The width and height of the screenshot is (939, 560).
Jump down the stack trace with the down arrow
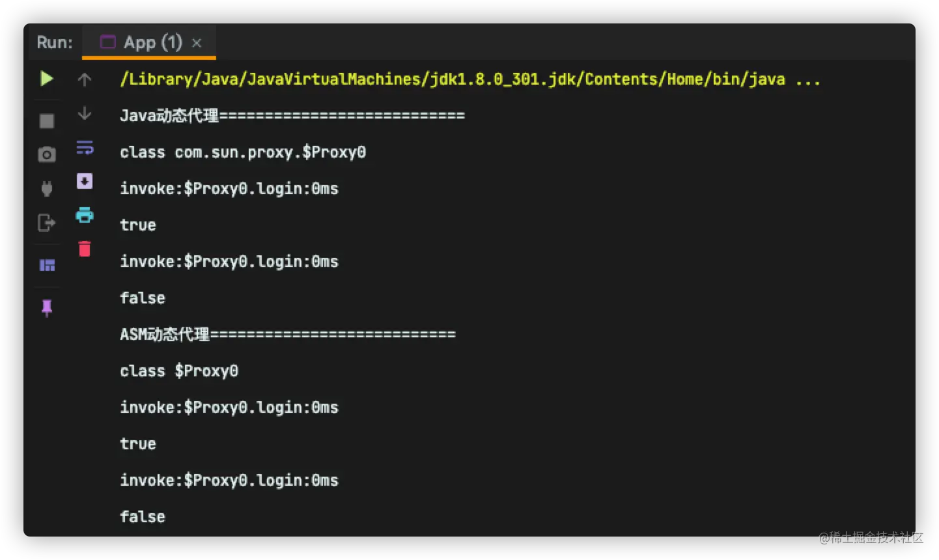point(85,113)
